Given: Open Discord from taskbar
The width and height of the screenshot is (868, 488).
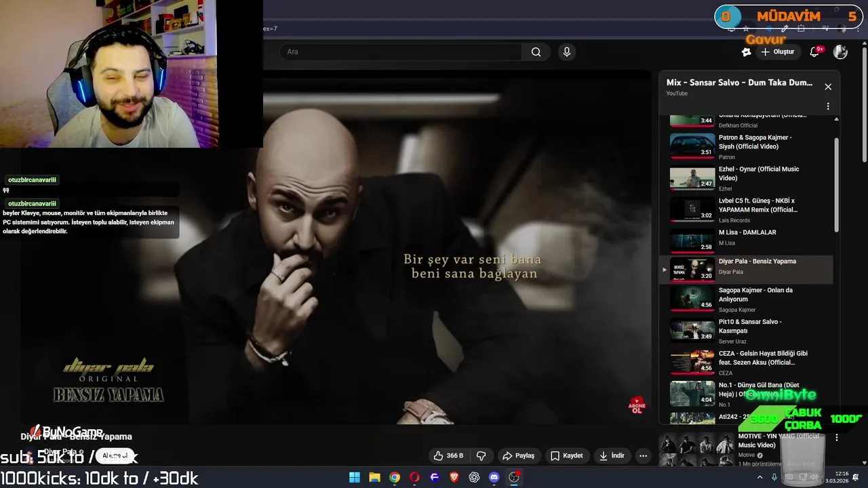Looking at the screenshot, I should pyautogui.click(x=494, y=477).
